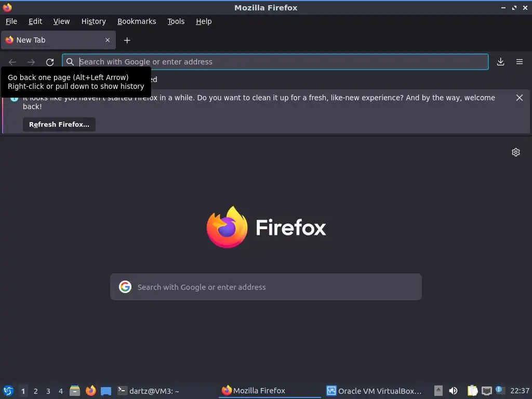Open new tab page settings gear

(516, 152)
